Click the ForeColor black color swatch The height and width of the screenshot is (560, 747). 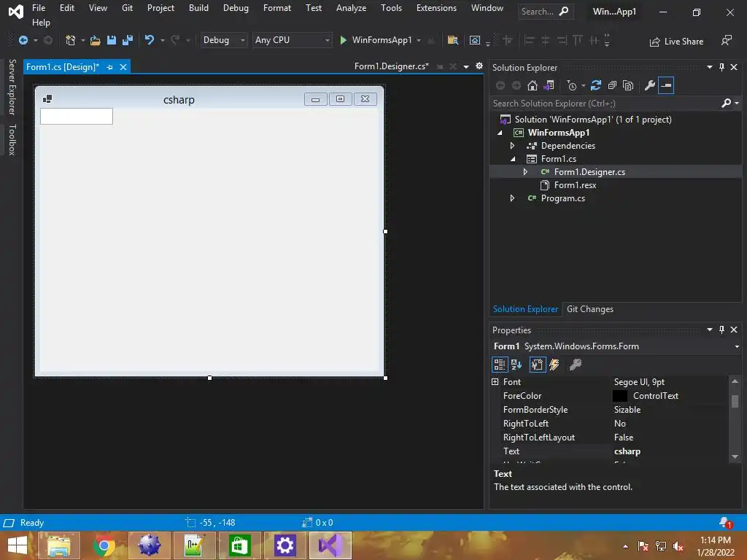click(620, 396)
